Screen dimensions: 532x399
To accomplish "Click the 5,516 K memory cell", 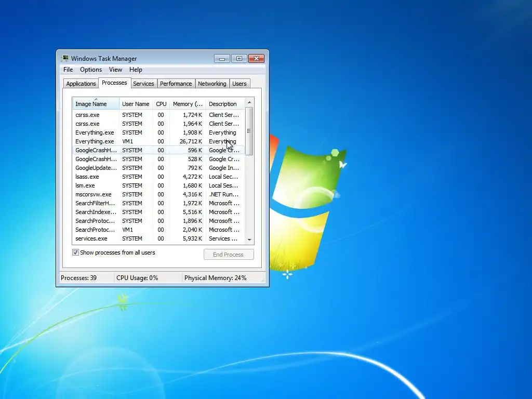I will click(192, 212).
